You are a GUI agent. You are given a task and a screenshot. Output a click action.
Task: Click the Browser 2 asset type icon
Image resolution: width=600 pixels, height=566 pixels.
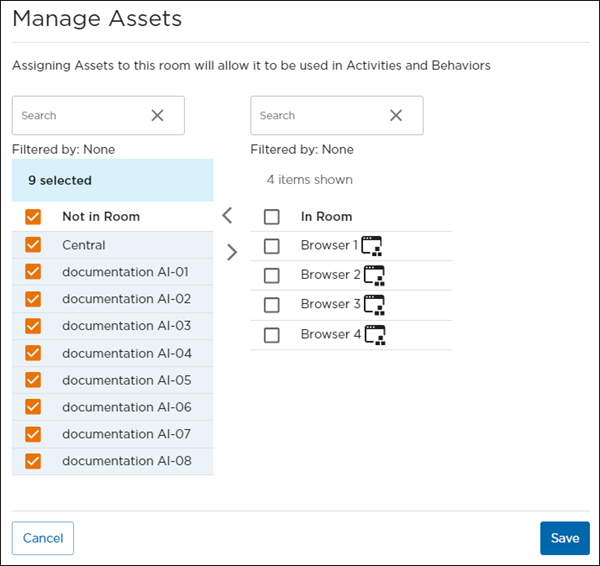tap(373, 275)
